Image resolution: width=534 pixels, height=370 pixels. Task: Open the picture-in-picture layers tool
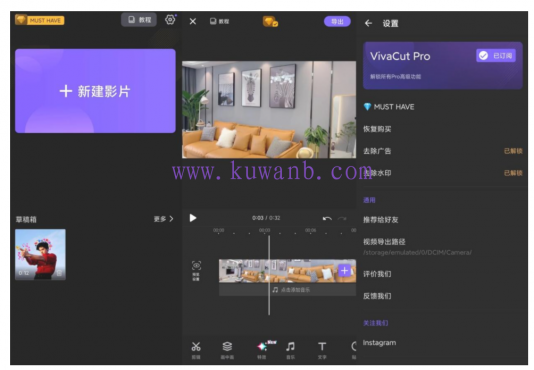point(227,350)
